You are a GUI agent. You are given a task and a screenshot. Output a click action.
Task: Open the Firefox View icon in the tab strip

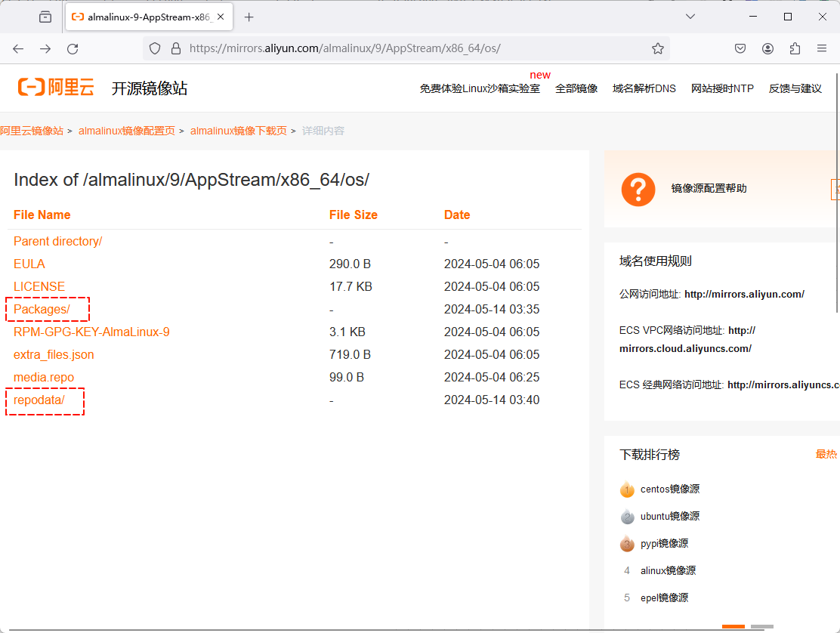tap(45, 17)
